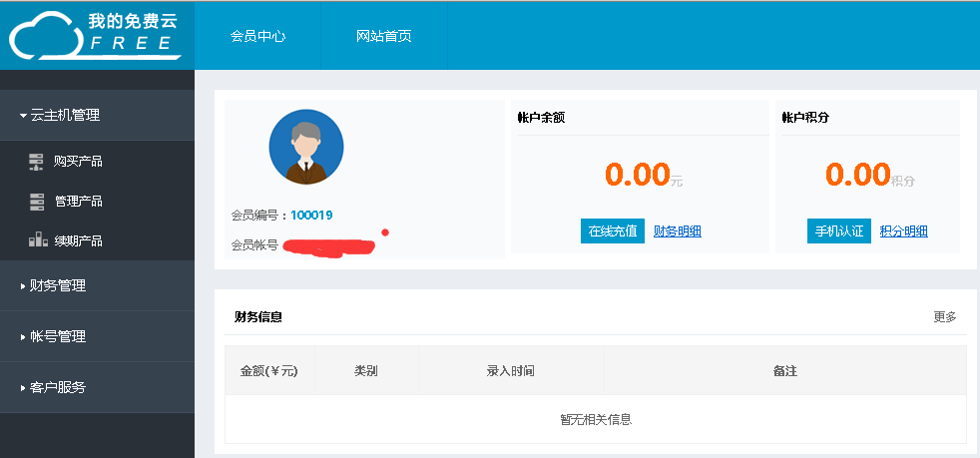This screenshot has width=980, height=458.
Task: Open 续期产品 in the sidebar
Action: 78,240
